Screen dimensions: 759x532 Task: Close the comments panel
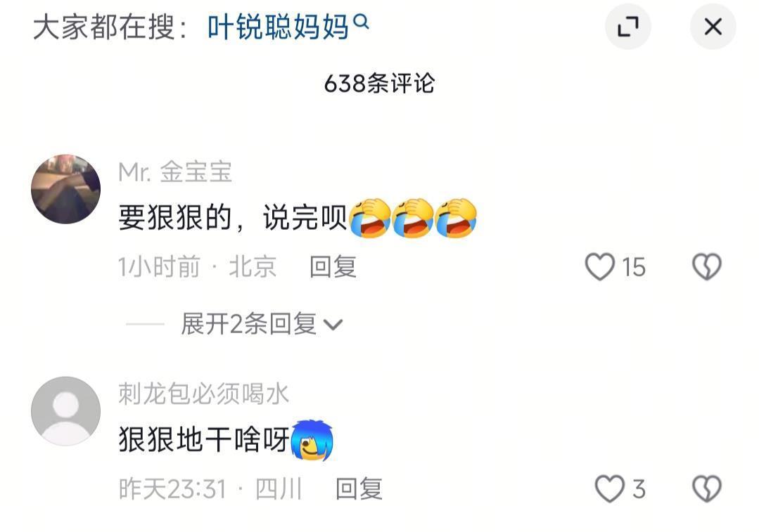tap(713, 26)
